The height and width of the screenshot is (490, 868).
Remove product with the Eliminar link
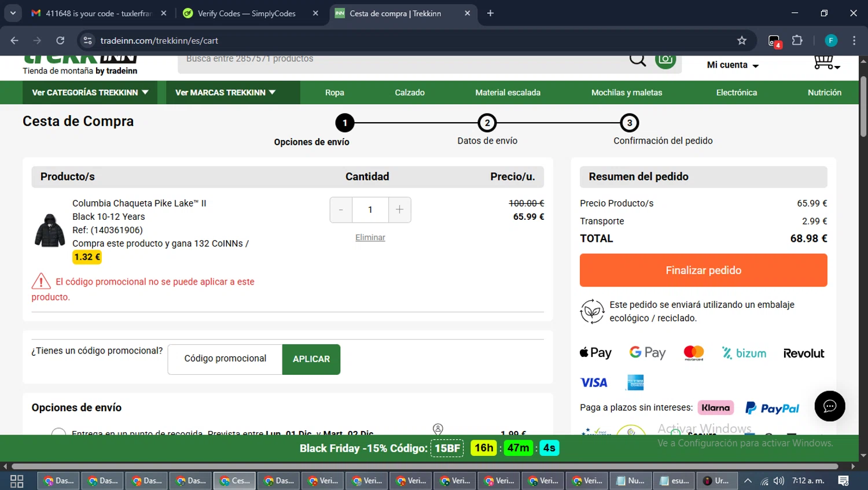tap(370, 237)
